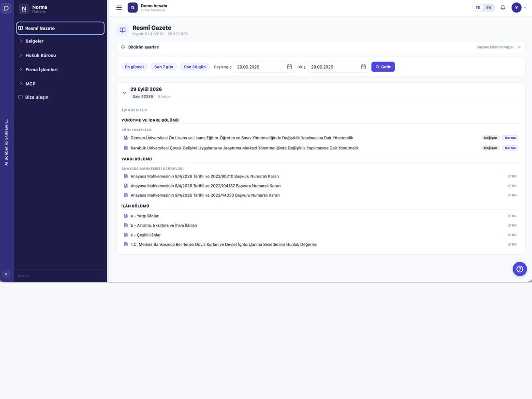Open 2022/90210 Başvuru Numaralı Kararı
Screen dimensions: 532x399
pyautogui.click(x=205, y=177)
